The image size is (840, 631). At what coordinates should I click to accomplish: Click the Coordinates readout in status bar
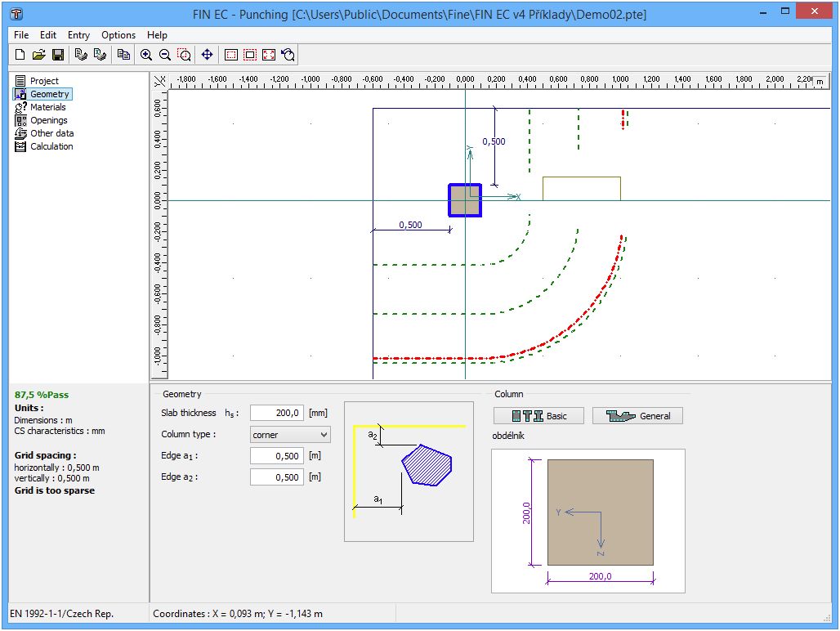tap(238, 613)
